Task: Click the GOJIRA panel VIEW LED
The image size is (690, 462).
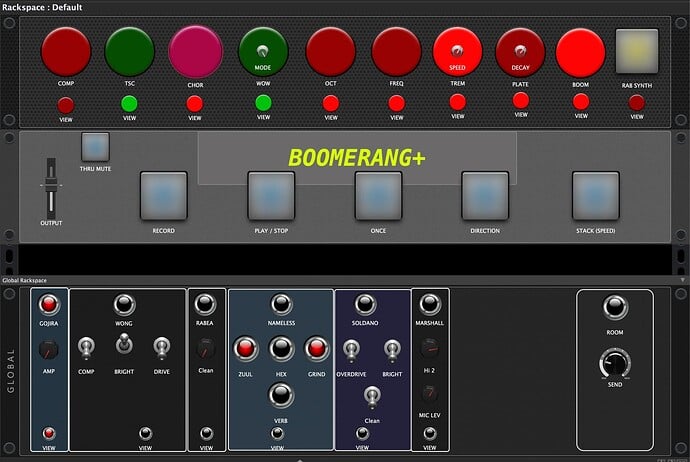Action: 49,434
